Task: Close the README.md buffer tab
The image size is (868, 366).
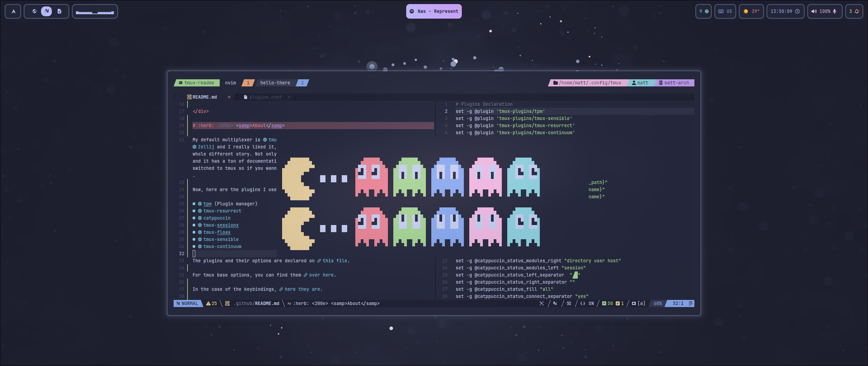Action: coord(229,97)
